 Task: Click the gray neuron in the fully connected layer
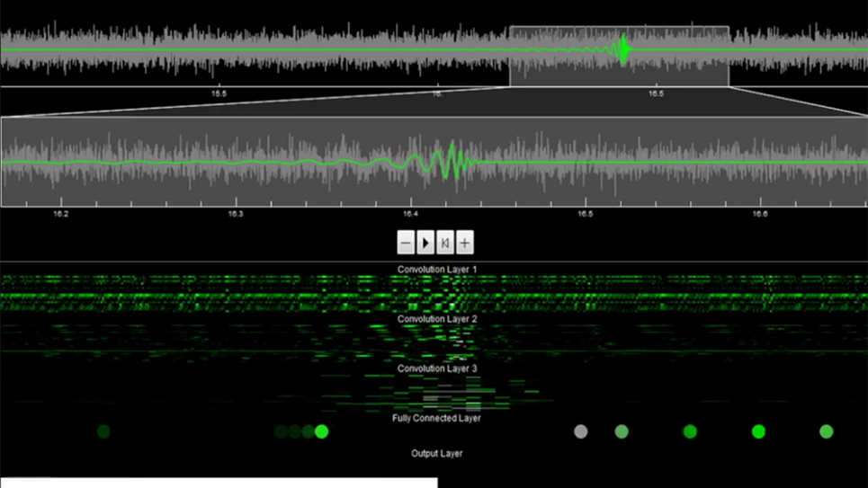[581, 432]
